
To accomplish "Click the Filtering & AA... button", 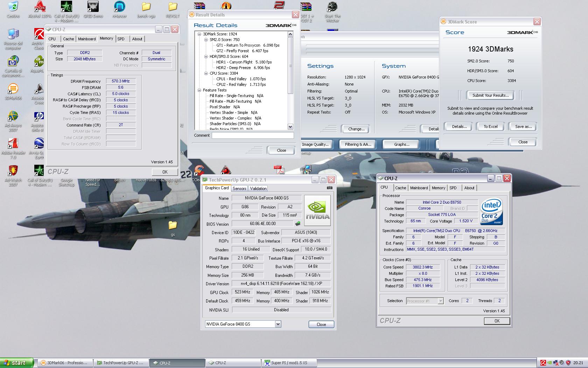I will point(358,144).
